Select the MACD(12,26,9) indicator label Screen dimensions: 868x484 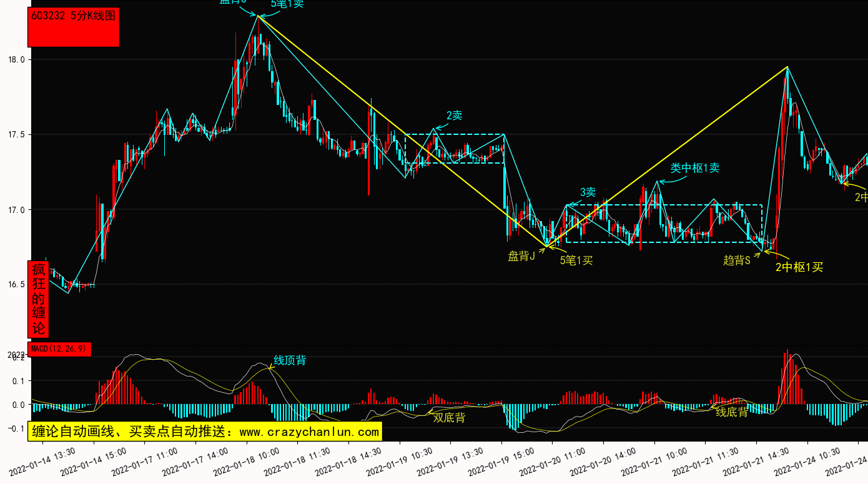coord(60,348)
